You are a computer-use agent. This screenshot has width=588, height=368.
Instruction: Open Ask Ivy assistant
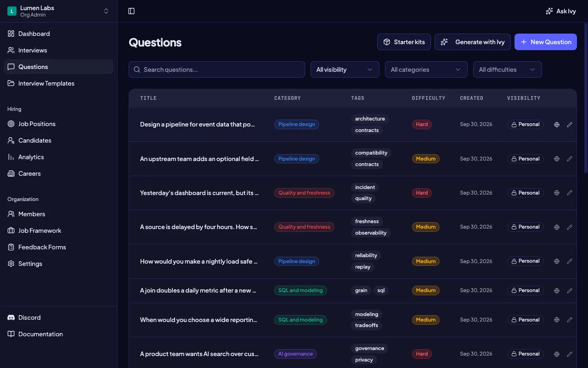[560, 11]
